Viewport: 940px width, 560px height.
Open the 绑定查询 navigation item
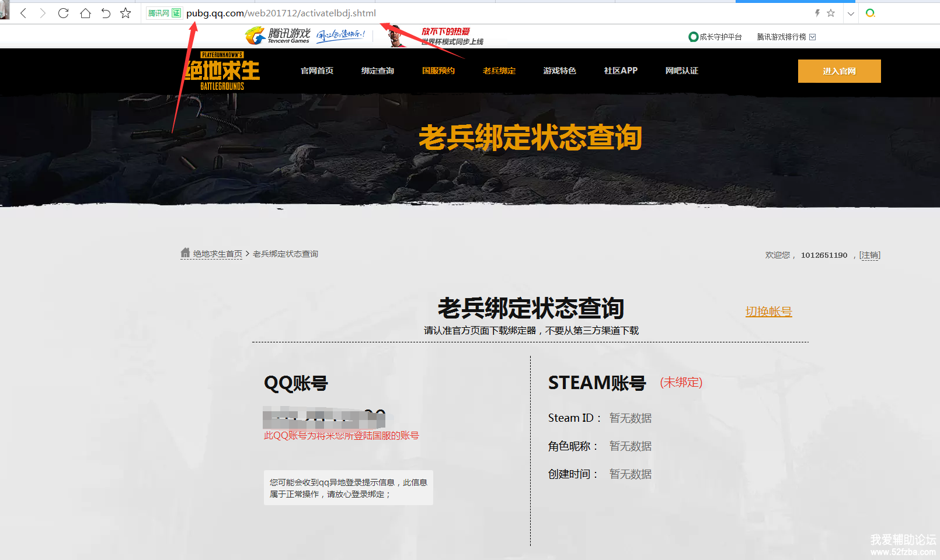[x=377, y=71]
